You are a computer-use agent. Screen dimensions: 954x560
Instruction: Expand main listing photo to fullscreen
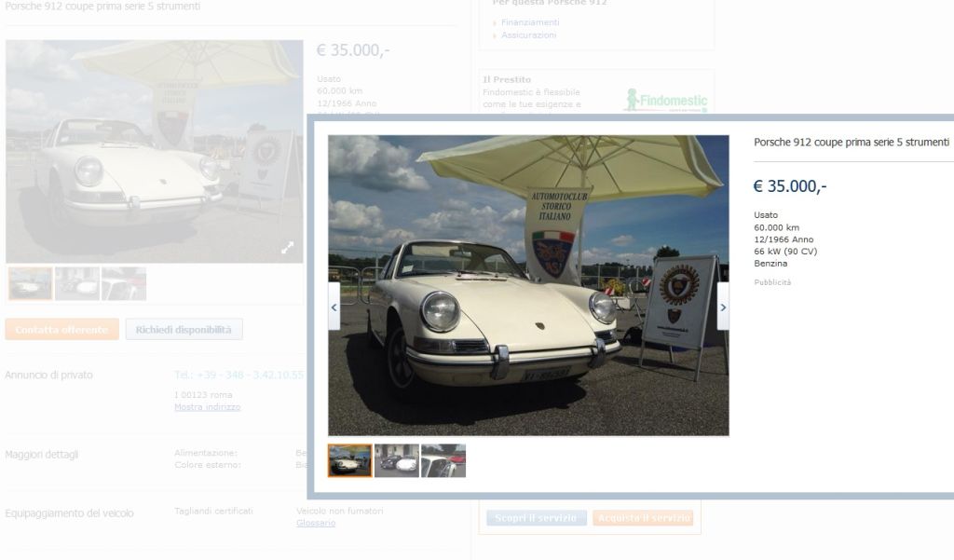coord(287,247)
